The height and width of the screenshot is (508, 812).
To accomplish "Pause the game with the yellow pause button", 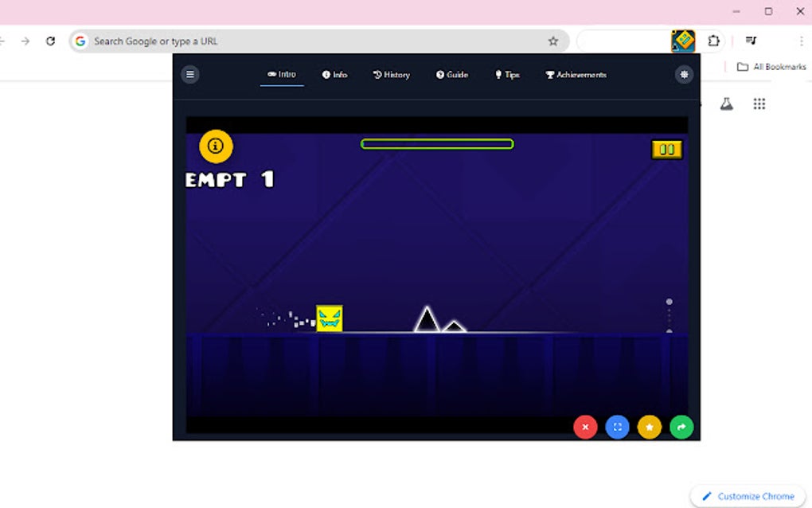I will [x=667, y=150].
